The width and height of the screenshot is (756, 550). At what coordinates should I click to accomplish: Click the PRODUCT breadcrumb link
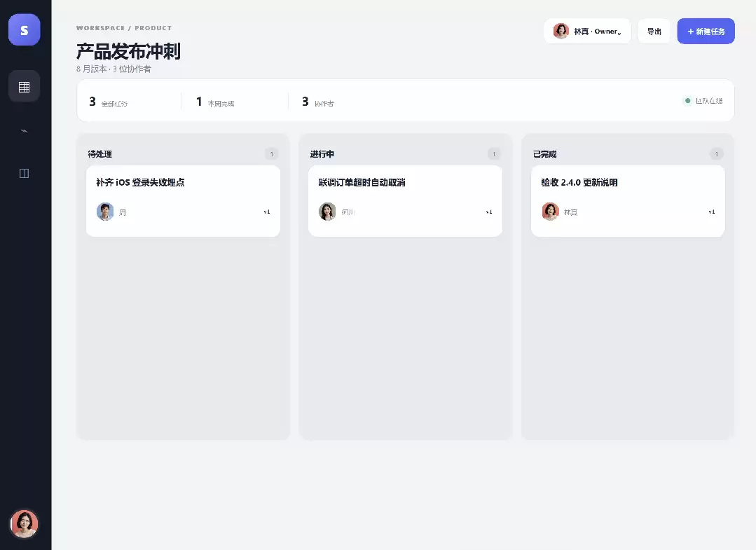[x=153, y=28]
